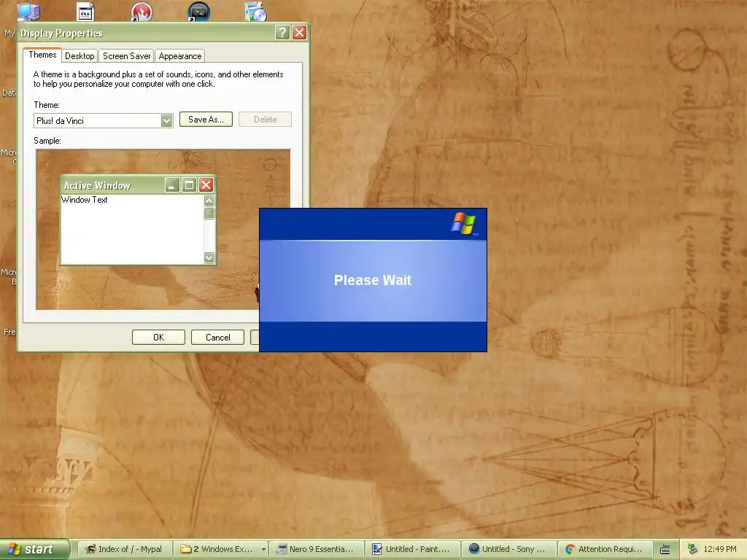The height and width of the screenshot is (560, 747).
Task: Open the software installer disc desktop icon
Action: 255,12
